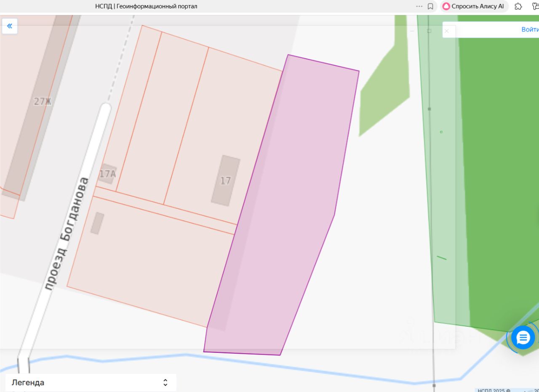Open the blue chat support bubble
This screenshot has height=392, width=539.
click(523, 337)
